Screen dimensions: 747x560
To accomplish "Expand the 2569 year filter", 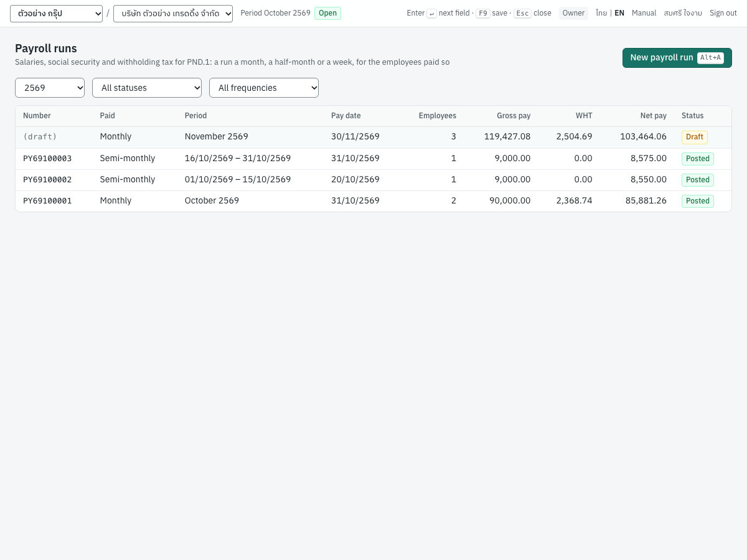I will (50, 88).
